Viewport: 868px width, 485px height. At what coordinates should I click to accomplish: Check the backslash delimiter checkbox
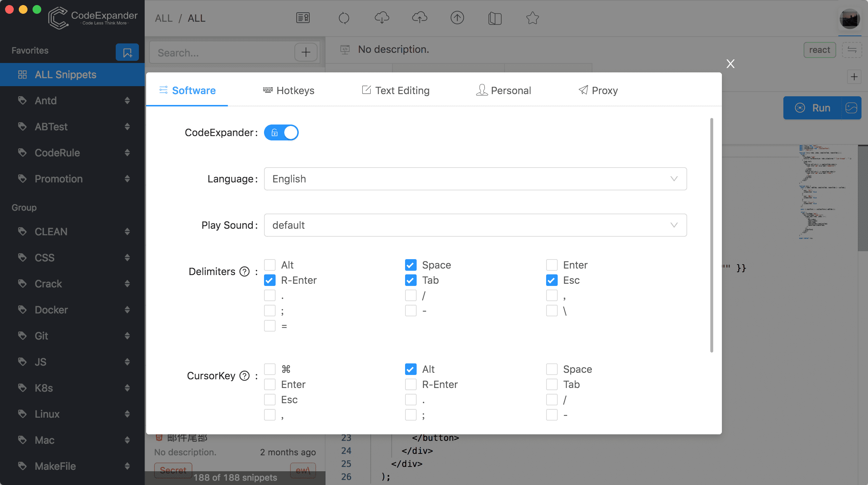click(x=552, y=311)
